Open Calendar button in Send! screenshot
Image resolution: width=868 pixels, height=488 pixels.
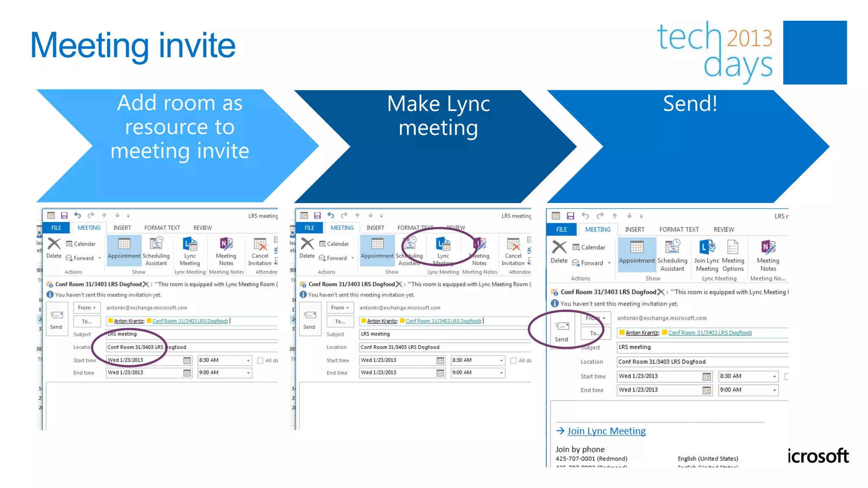click(589, 247)
